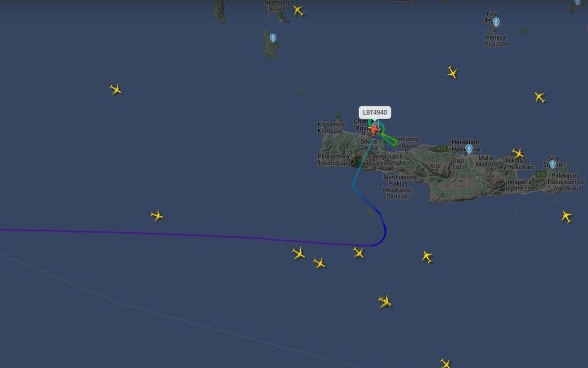Select yellow plane near Neapoli Voion

click(x=299, y=10)
